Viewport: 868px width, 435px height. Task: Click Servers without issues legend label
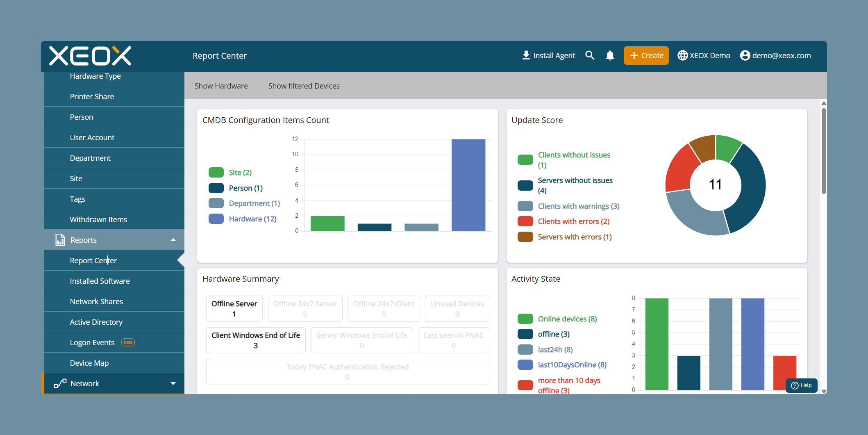(x=575, y=185)
